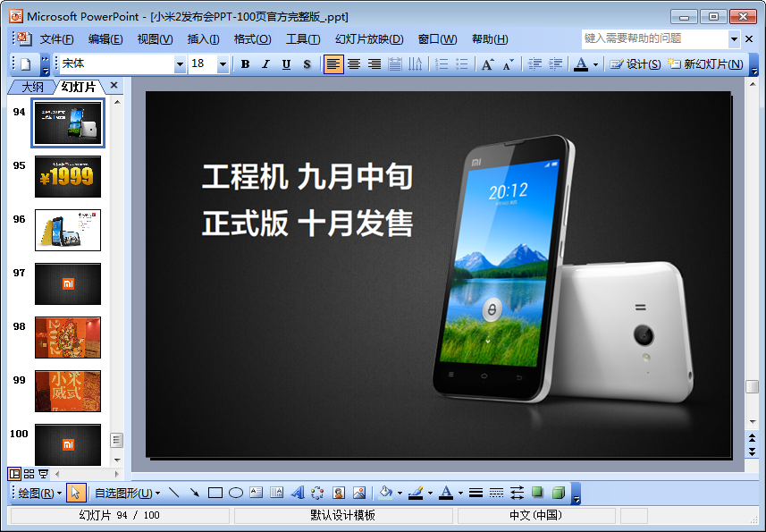The width and height of the screenshot is (766, 532).
Task: Insert clip art image
Action: [339, 493]
